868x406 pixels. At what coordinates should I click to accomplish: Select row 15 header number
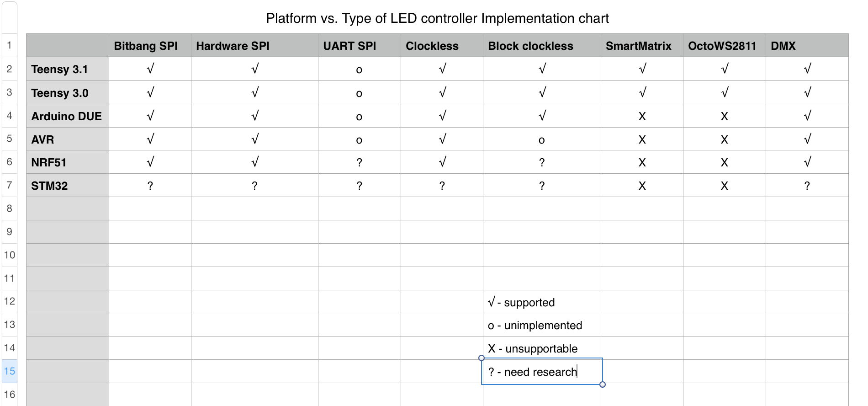coord(9,371)
